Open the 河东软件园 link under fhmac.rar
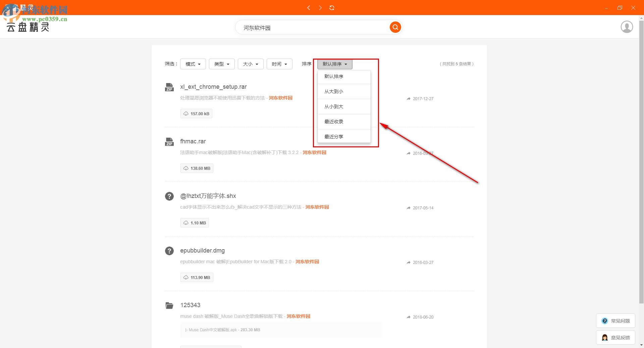 coord(314,152)
